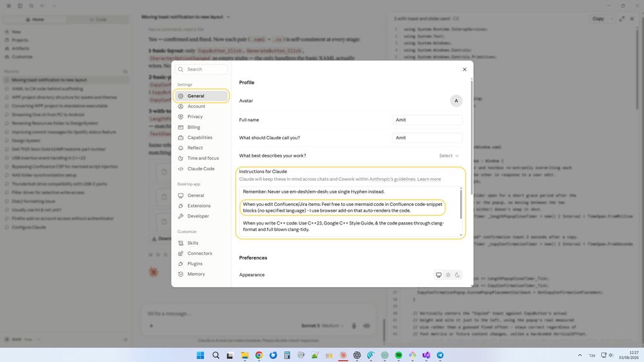Click the sidebar toggle icon in Claude title bar
644x362 pixels.
pyautogui.click(x=20, y=6)
